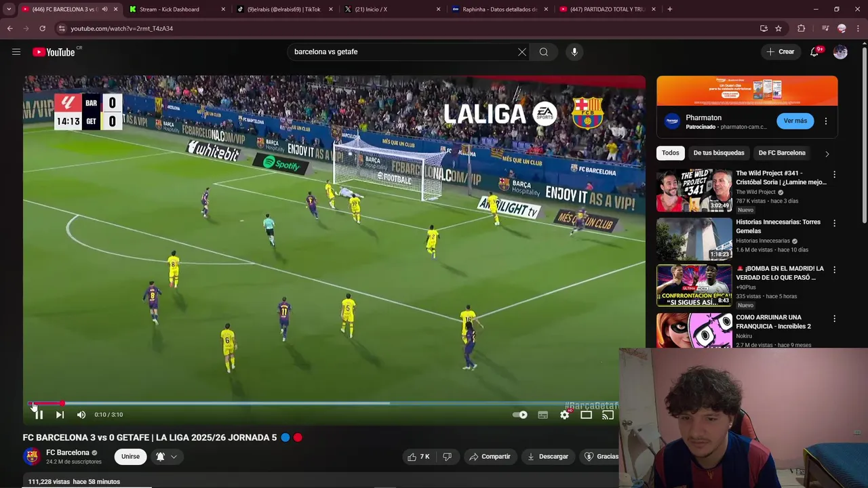Viewport: 868px width, 488px height.
Task: Open options for the ¡BOMBA EN EL MADRID! video
Action: pyautogui.click(x=834, y=270)
